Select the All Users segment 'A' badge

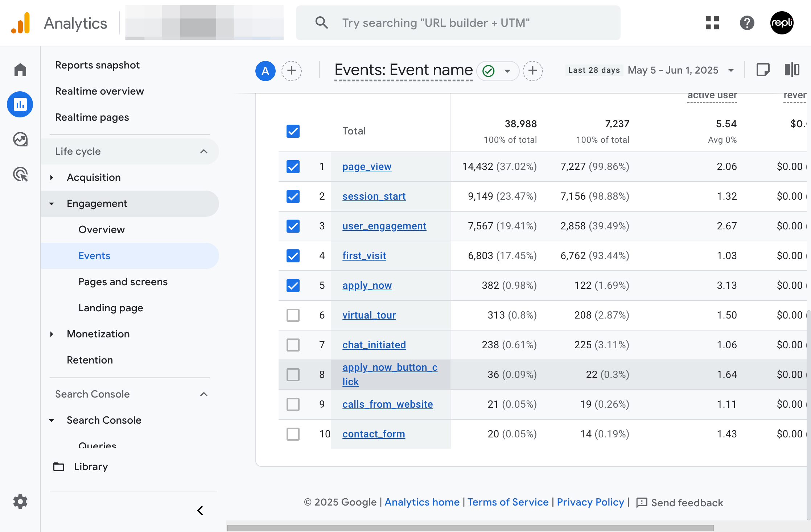coord(265,71)
